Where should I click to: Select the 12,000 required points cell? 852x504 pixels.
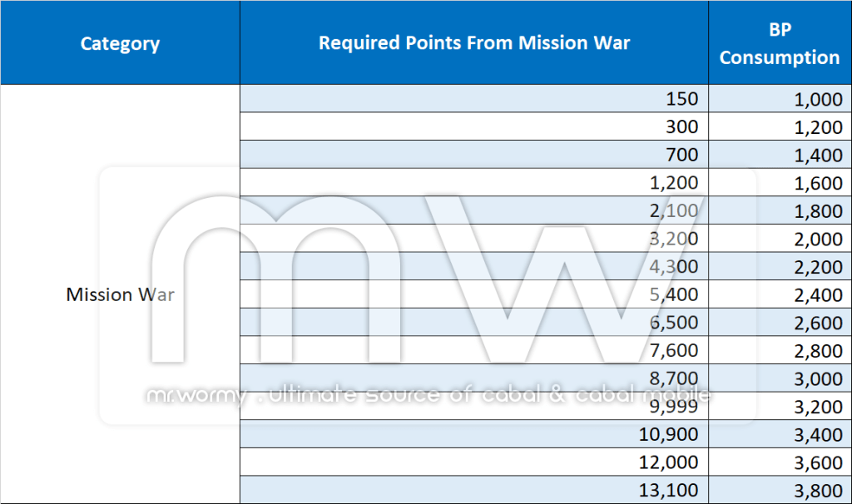click(x=474, y=462)
